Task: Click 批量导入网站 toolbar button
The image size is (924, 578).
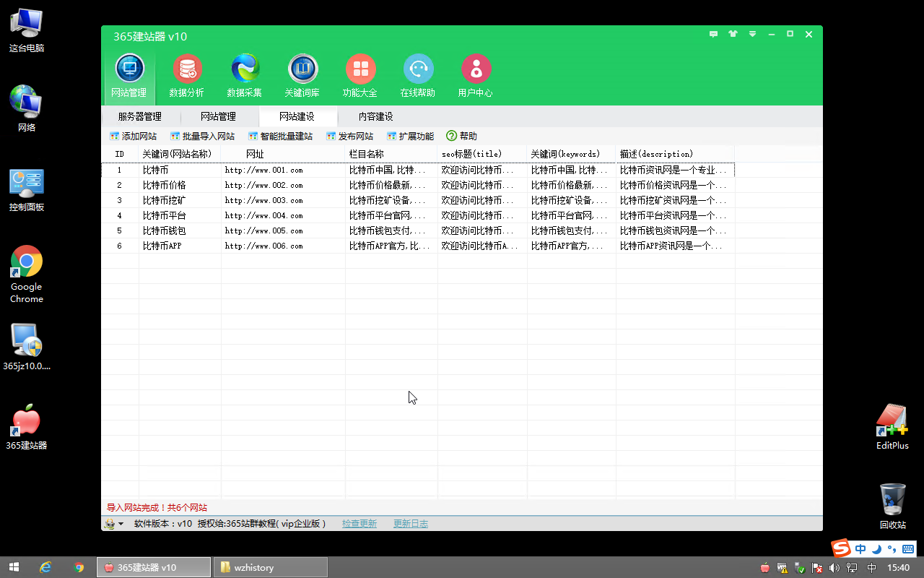Action: pyautogui.click(x=202, y=136)
